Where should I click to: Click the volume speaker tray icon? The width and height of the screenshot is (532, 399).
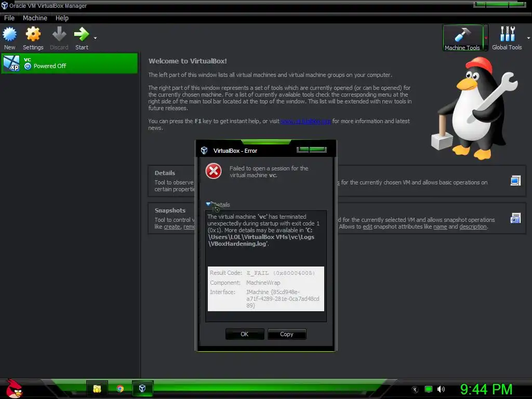point(441,389)
